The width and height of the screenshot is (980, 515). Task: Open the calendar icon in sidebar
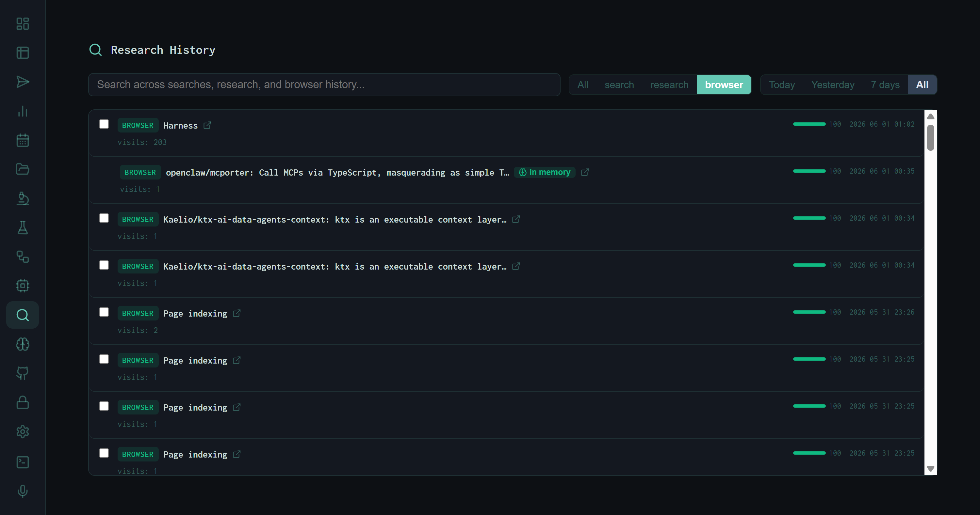(23, 140)
